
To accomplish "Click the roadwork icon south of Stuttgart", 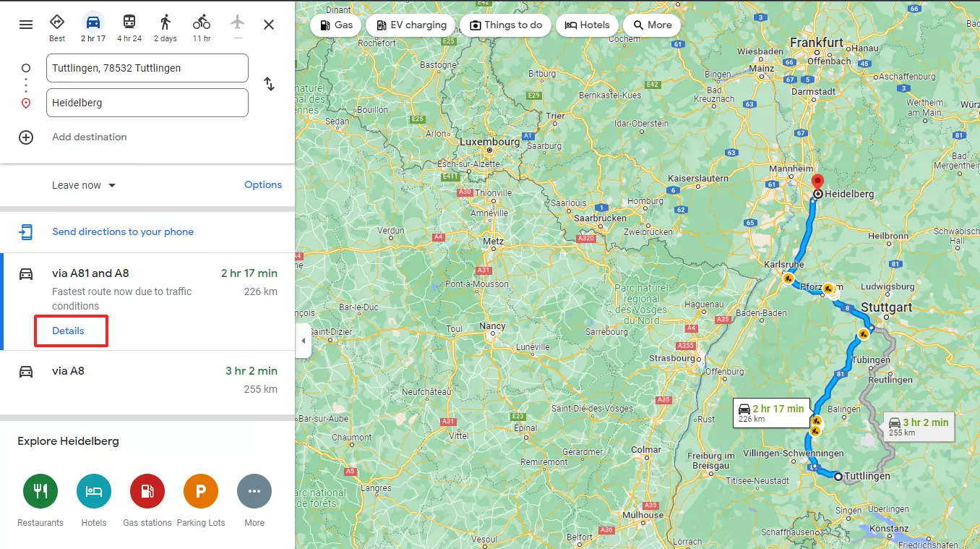I will 863,334.
